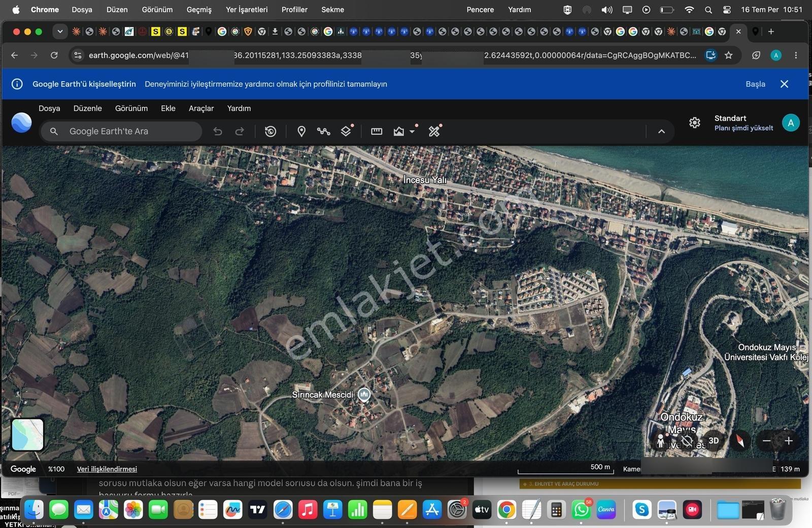Select the draw path or polygon tool
The width and height of the screenshot is (812, 528).
coord(323,131)
